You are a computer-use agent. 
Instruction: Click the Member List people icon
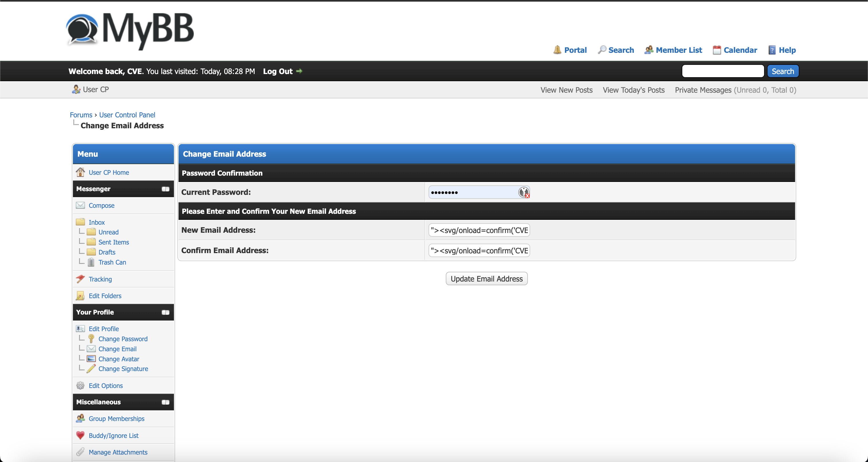click(649, 50)
